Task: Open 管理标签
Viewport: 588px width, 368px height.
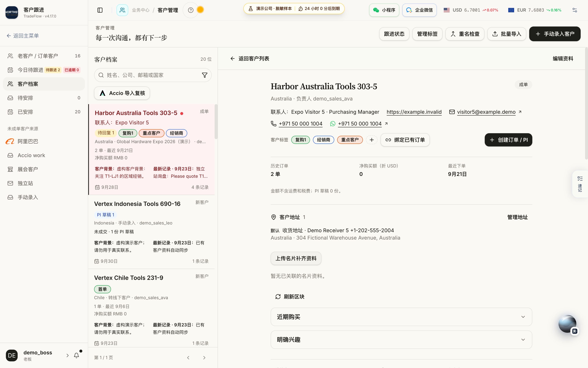Action: 427,34
